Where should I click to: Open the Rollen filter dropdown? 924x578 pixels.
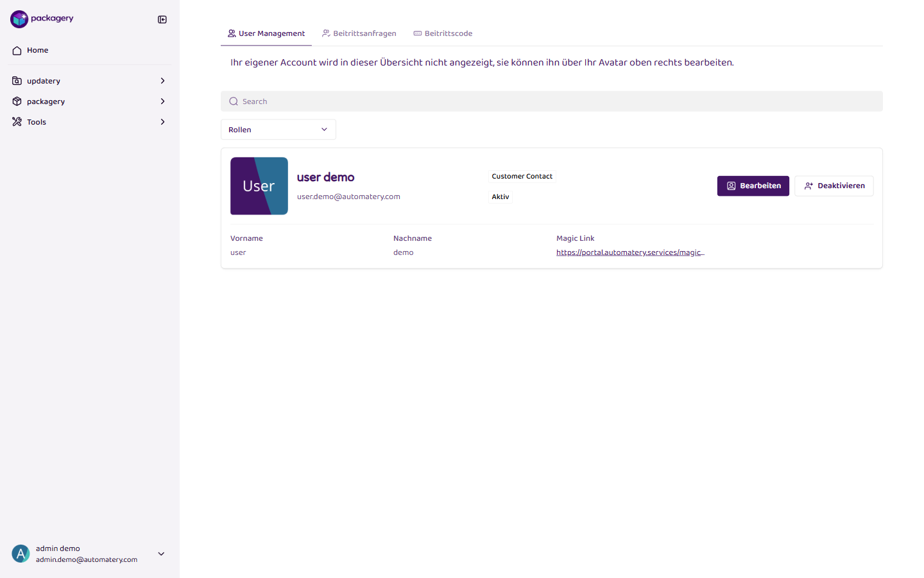click(x=278, y=130)
